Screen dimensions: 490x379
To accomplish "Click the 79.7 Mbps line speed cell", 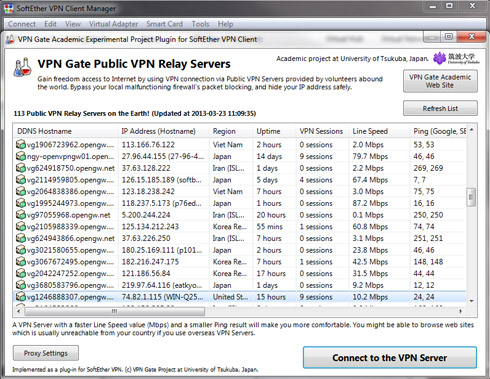I will pyautogui.click(x=370, y=156).
